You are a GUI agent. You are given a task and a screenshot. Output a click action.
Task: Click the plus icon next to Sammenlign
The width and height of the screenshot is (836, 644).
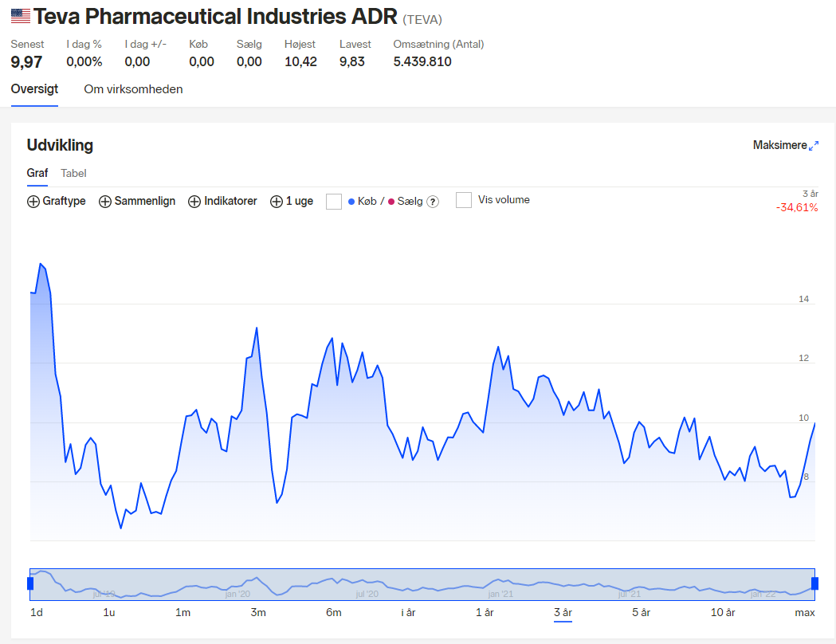coord(105,202)
